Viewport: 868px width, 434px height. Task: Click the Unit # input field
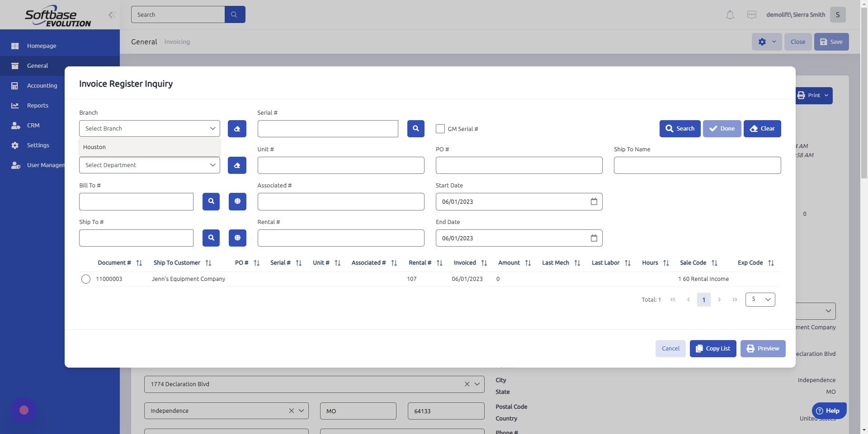(341, 165)
